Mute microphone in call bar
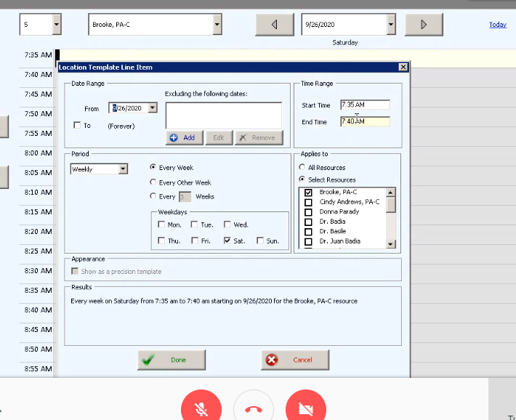 click(201, 409)
